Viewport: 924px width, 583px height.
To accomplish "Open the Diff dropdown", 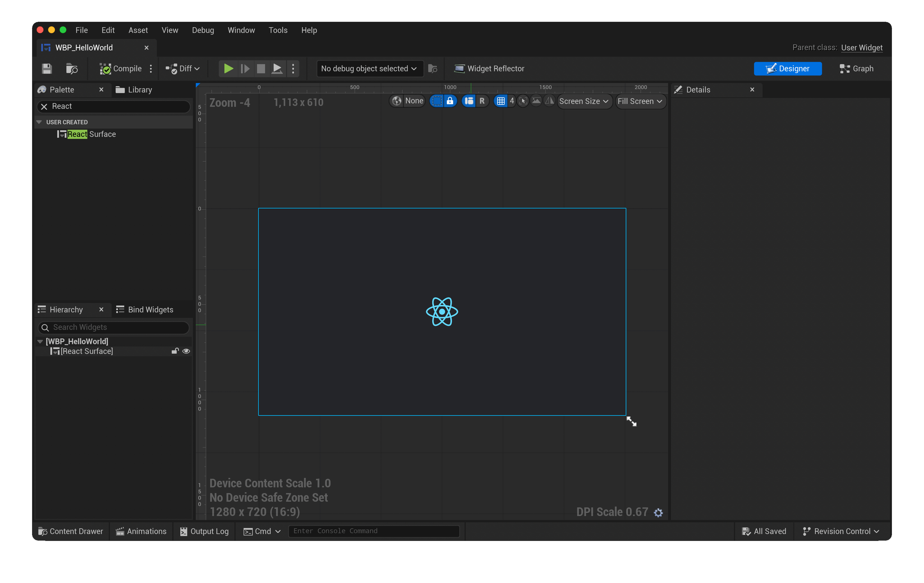I will tap(182, 68).
